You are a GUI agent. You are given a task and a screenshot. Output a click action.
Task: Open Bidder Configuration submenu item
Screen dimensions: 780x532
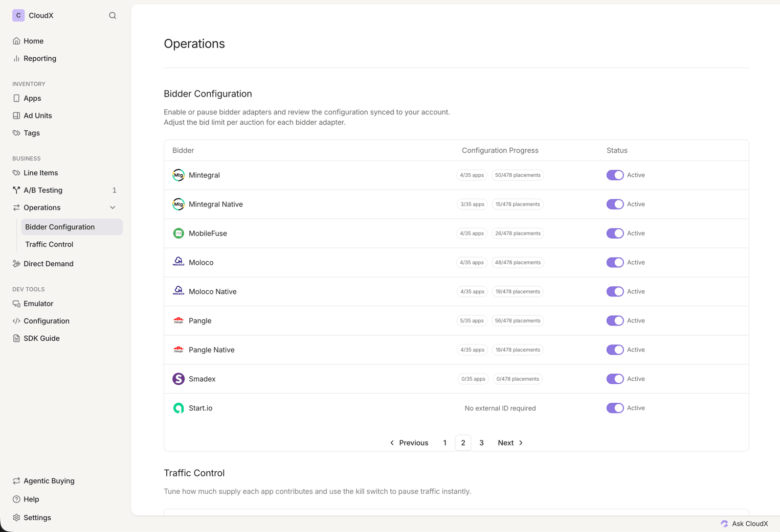pyautogui.click(x=72, y=227)
